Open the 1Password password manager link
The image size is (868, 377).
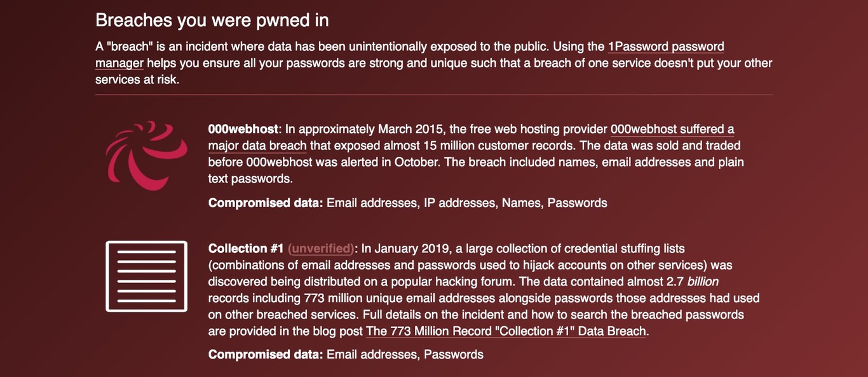pos(665,46)
